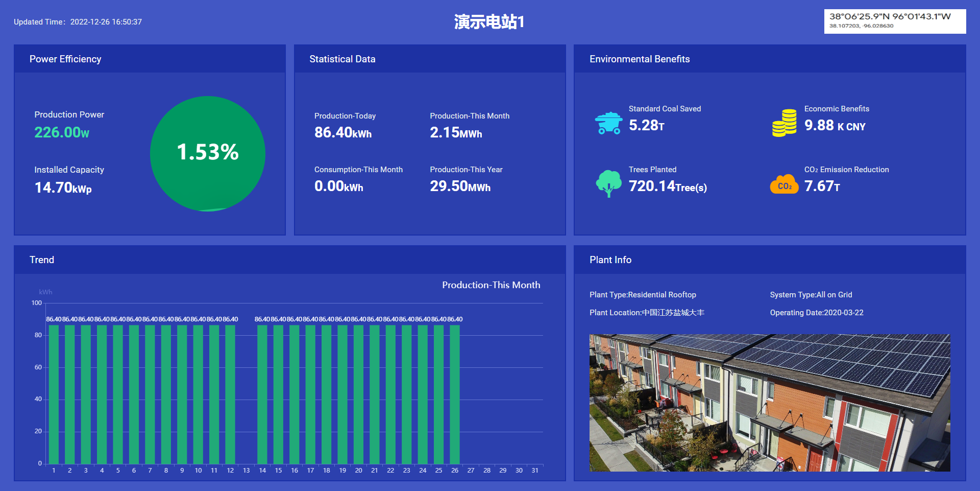Click the System Type:All on Grid text
Image resolution: width=980 pixels, height=491 pixels.
(x=811, y=295)
